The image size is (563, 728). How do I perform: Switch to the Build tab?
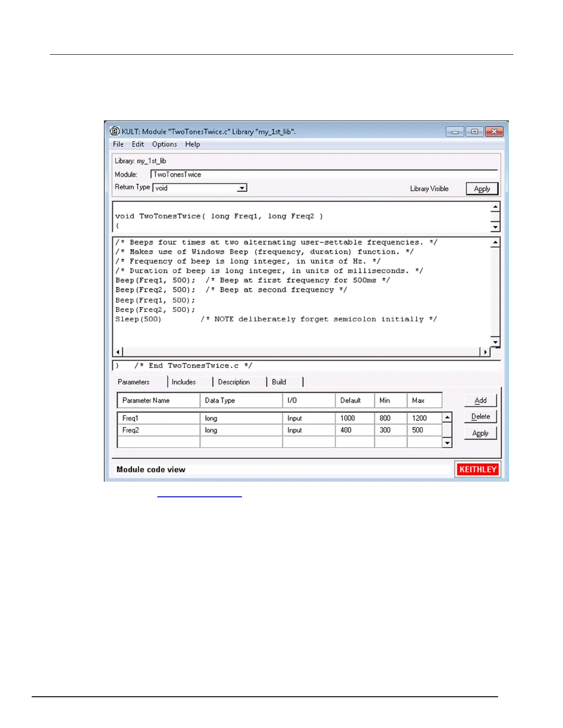coord(279,382)
